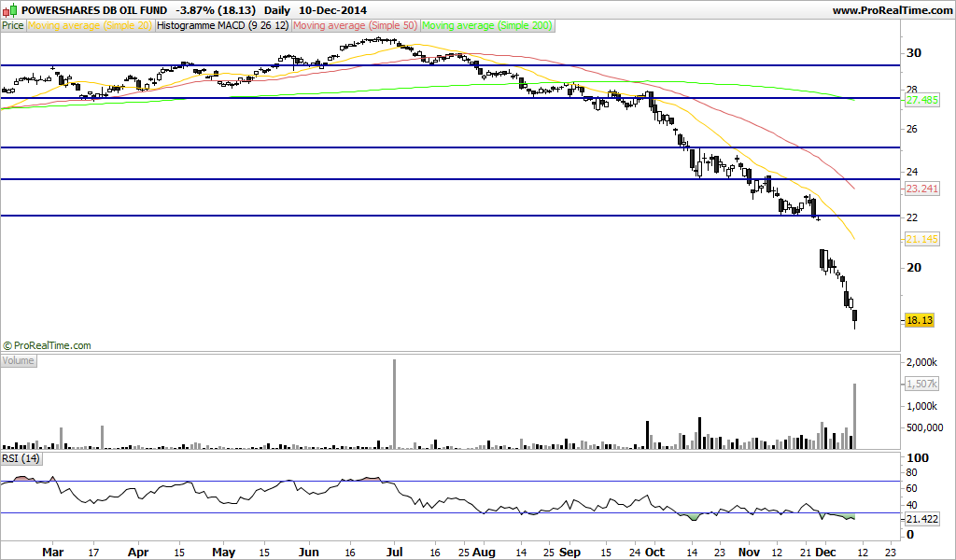Click the 22 price axis label
This screenshot has width=956, height=560.
tap(912, 217)
